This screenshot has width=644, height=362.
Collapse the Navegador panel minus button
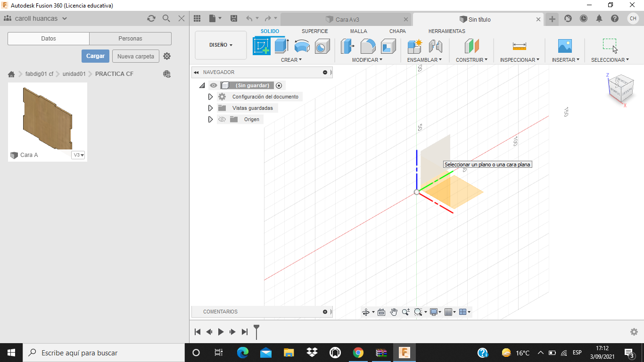pyautogui.click(x=325, y=72)
